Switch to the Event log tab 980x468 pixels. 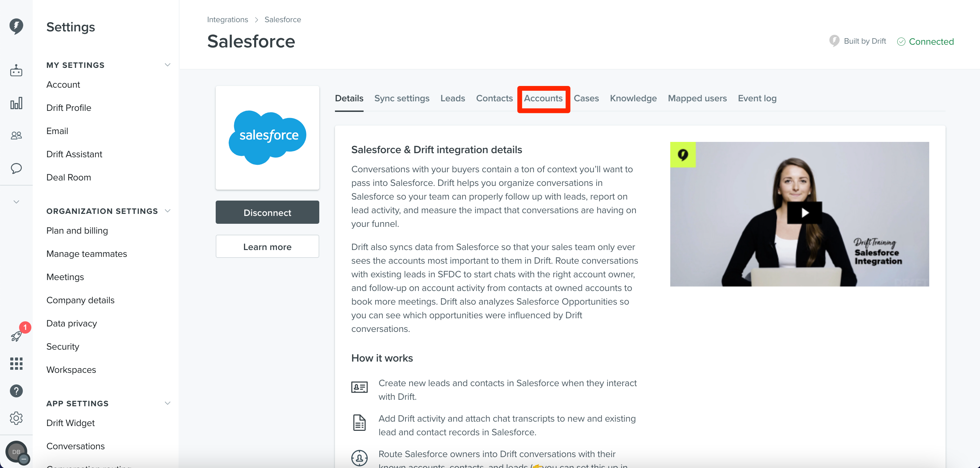tap(757, 98)
